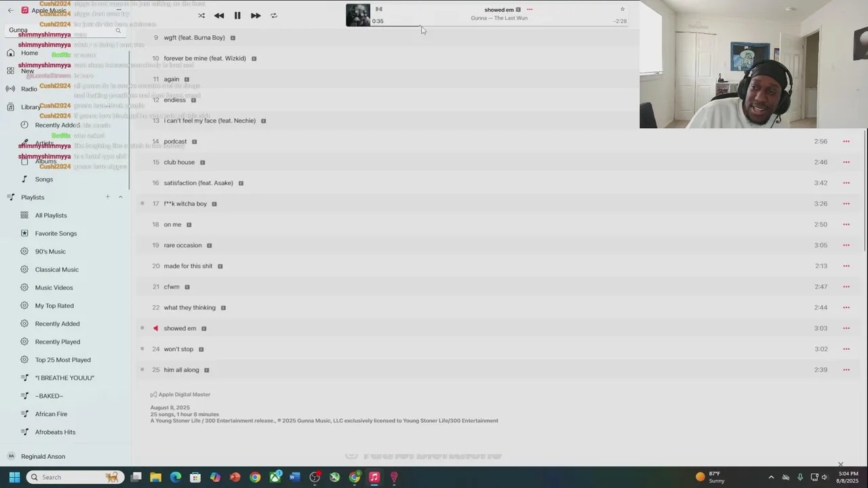Open Xbox app from the taskbar

coord(275,477)
